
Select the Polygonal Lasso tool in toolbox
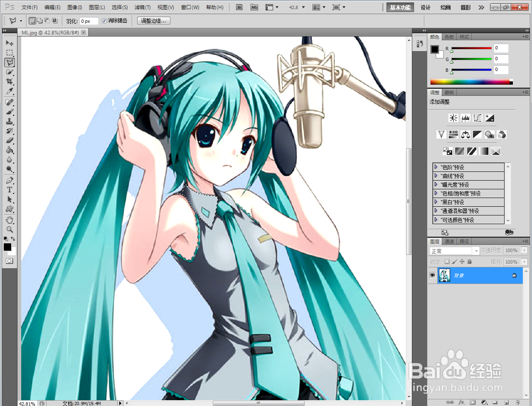10,62
